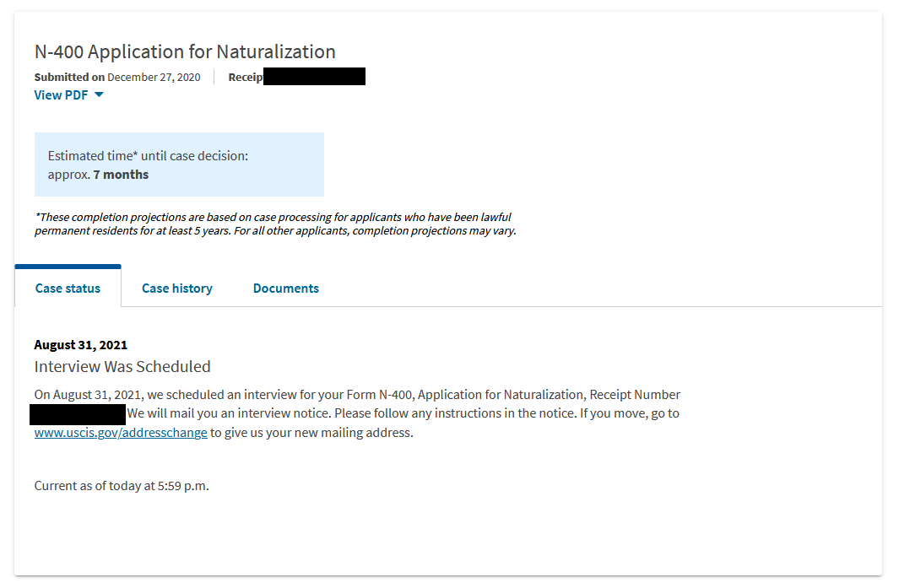
Task: Open the Documents tab
Action: click(x=285, y=289)
